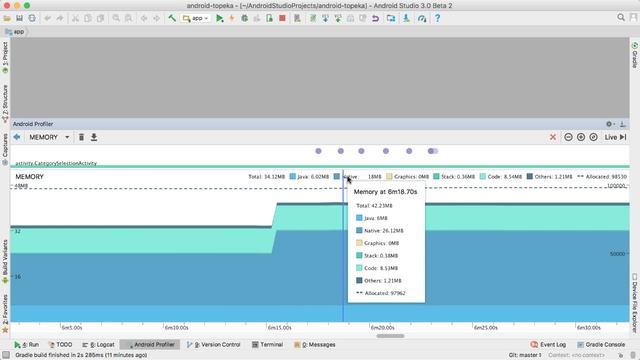The height and width of the screenshot is (360, 640).
Task: Zoom out the profiler timeline
Action: click(568, 137)
